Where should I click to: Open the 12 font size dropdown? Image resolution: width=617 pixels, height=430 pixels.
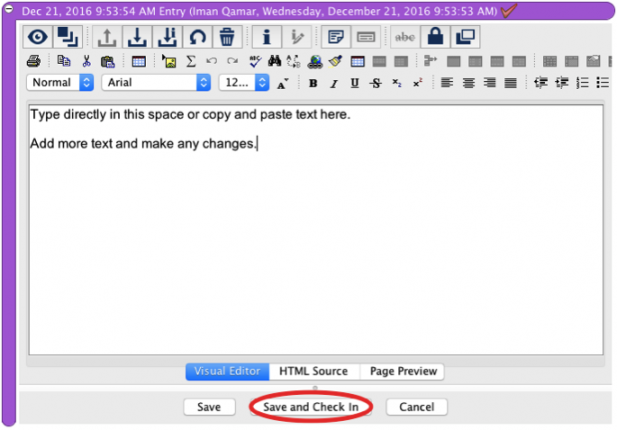tap(244, 83)
